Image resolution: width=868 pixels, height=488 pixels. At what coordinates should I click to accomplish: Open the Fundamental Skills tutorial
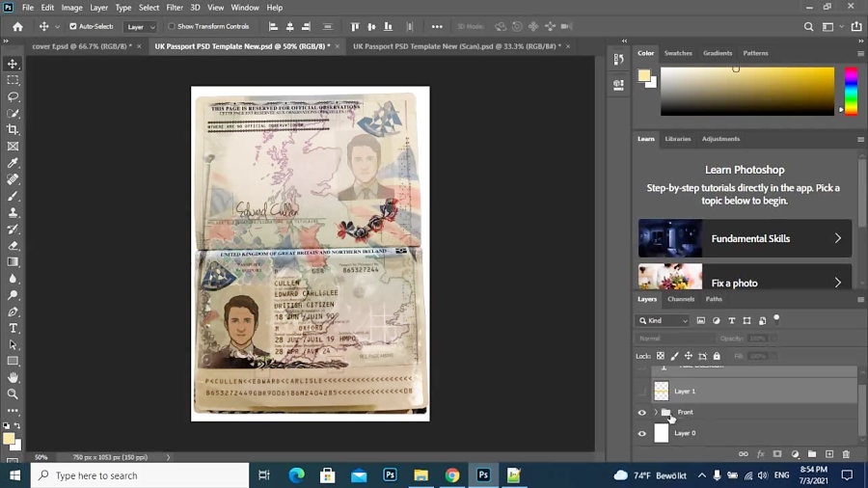click(745, 238)
